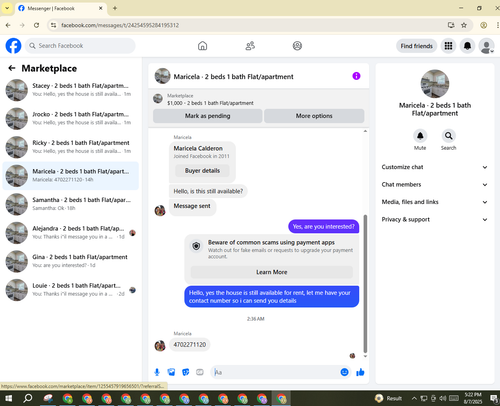
Task: Attach a photo file icon
Action: (x=171, y=372)
